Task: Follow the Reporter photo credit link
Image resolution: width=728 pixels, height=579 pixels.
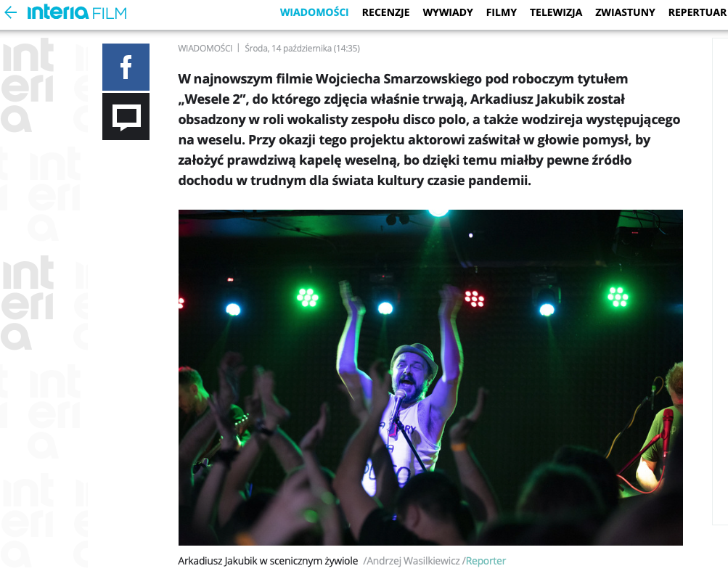Action: click(486, 561)
